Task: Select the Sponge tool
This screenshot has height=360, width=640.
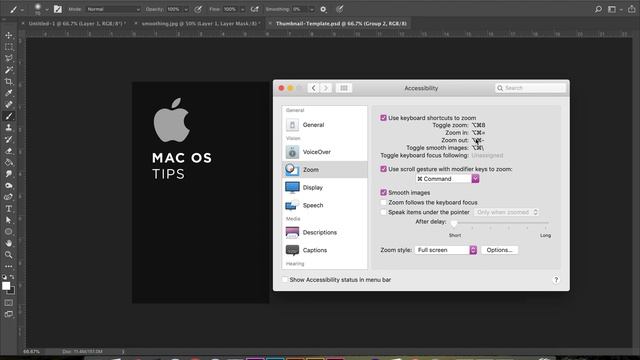Action: (x=9, y=185)
